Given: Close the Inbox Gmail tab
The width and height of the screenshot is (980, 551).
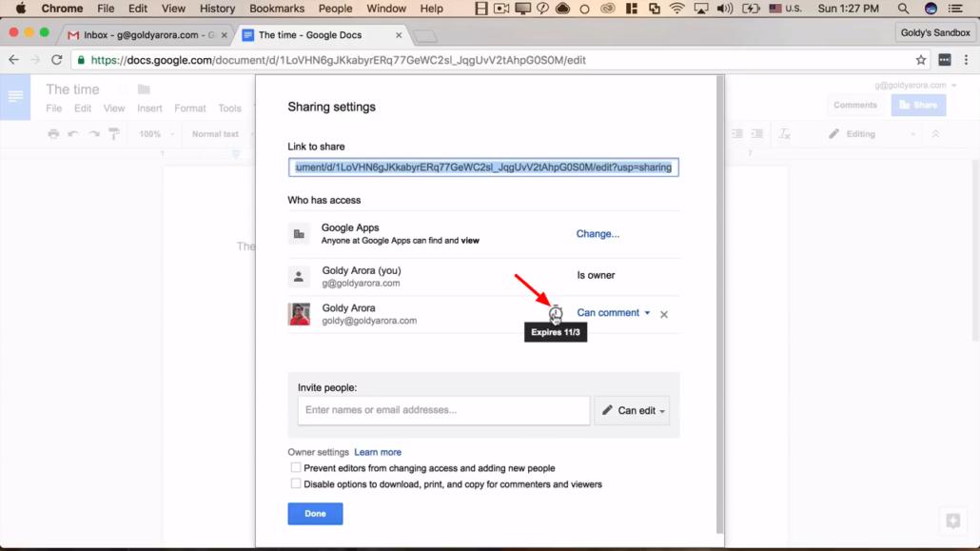Looking at the screenshot, I should [225, 35].
